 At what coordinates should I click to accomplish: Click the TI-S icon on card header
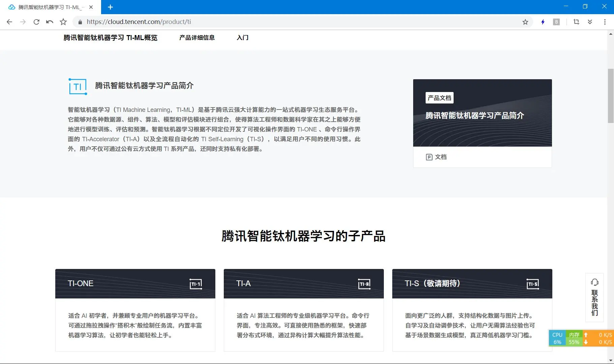point(532,284)
